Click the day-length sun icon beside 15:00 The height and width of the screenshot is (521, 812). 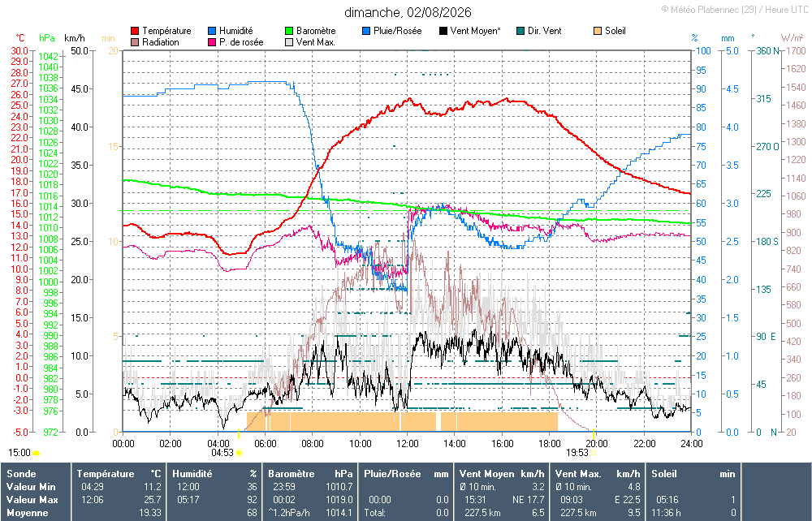tap(37, 453)
